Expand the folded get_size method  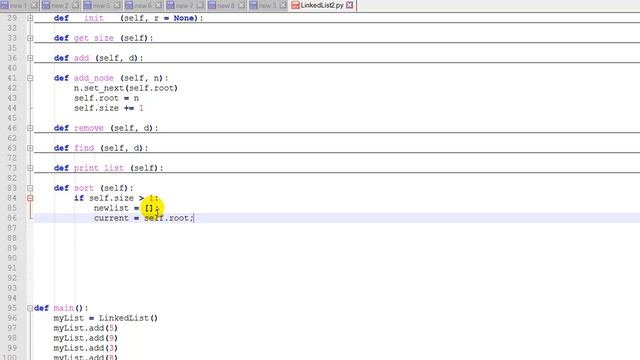coord(30,38)
